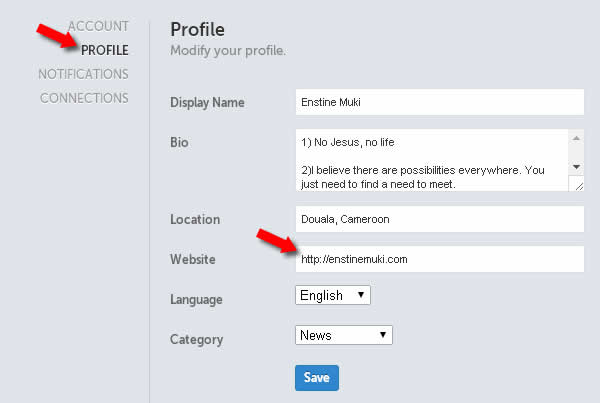
Task: Click the Display Name input field
Action: tap(440, 102)
